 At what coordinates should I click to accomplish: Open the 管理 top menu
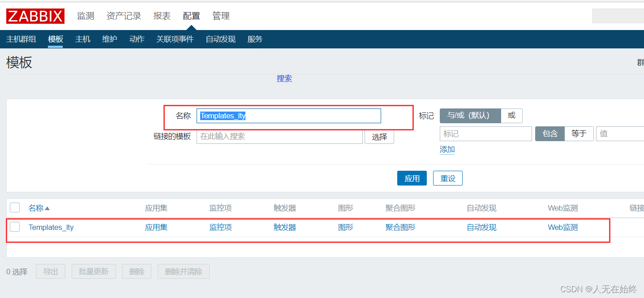pos(221,16)
